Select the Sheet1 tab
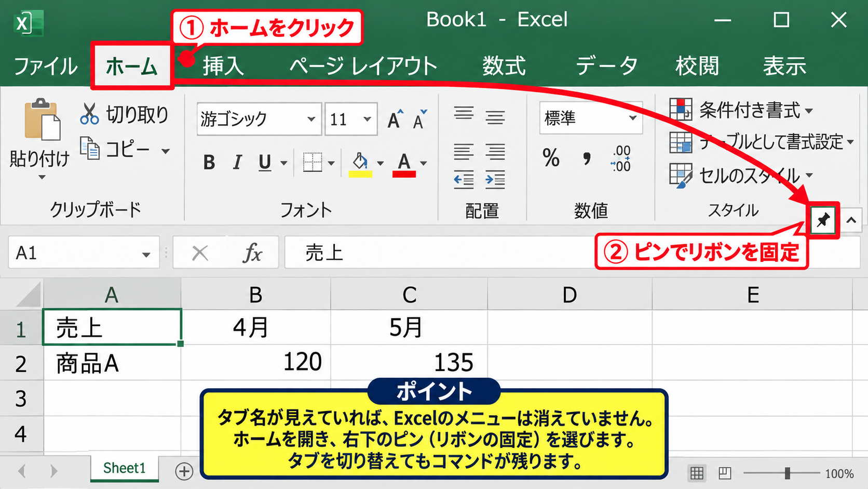868x489 pixels. (125, 468)
